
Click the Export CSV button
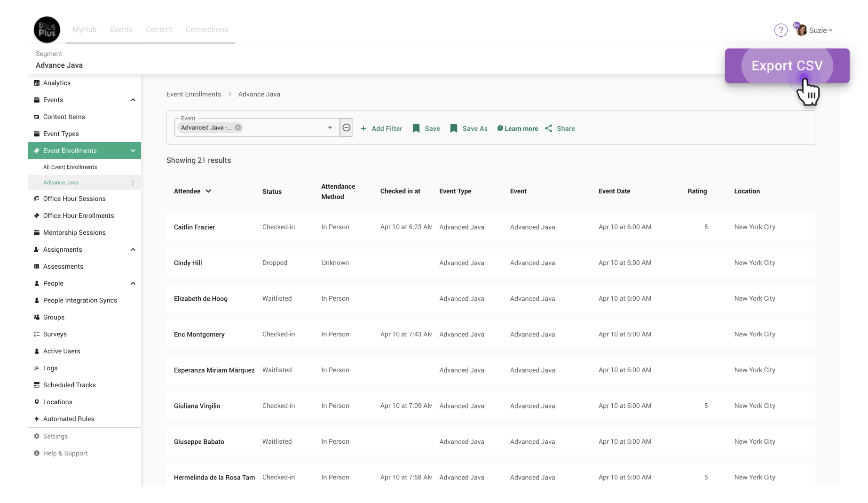point(787,66)
